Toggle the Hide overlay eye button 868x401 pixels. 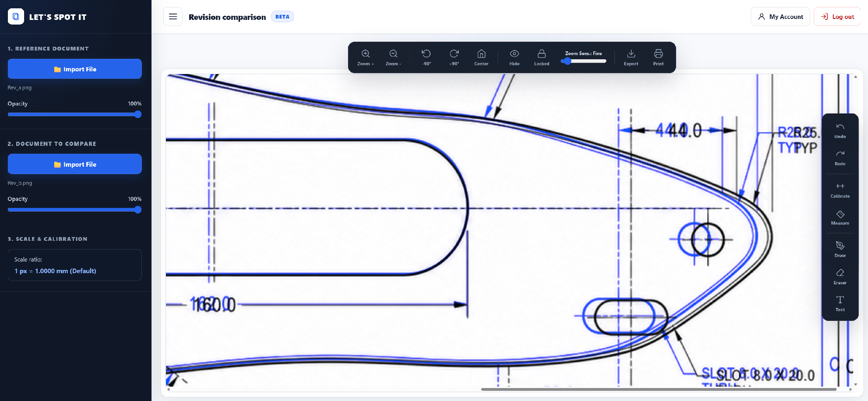click(x=514, y=57)
